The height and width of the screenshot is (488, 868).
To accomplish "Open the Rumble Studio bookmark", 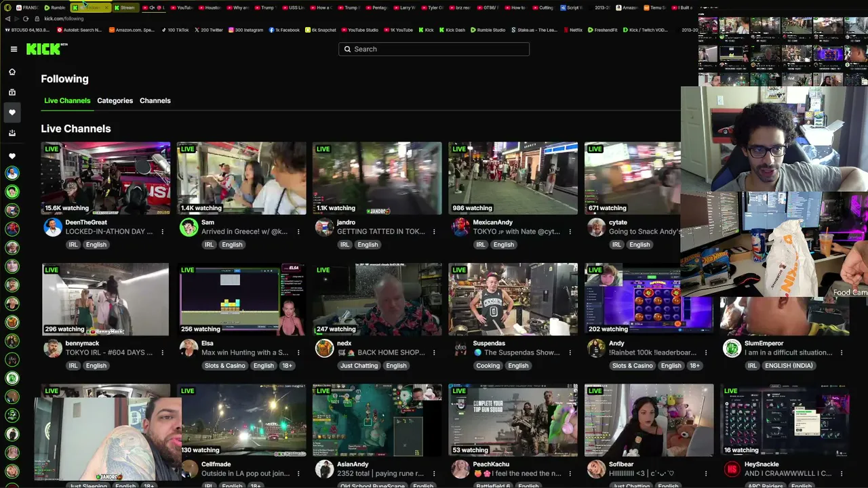I will click(x=488, y=30).
